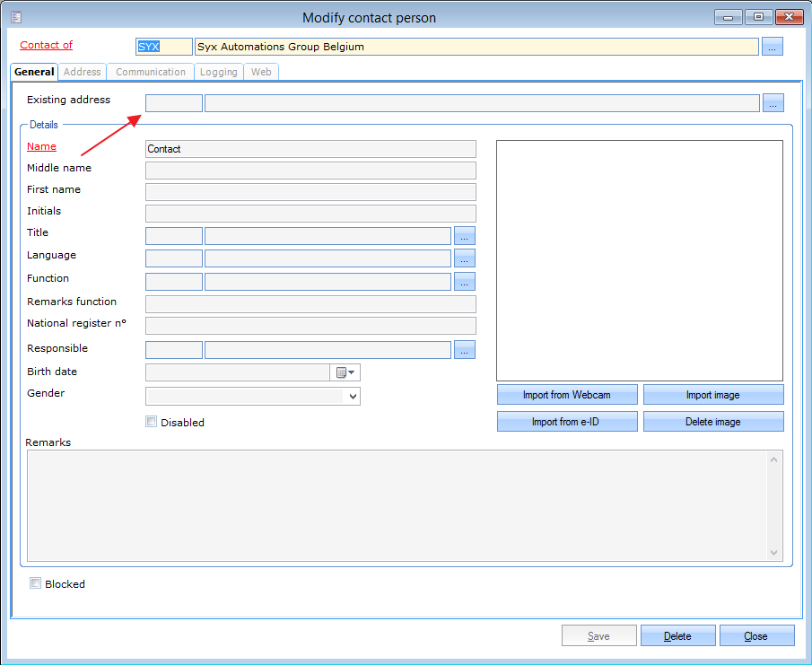Click Import from e-ID button
The image size is (812, 665).
pyautogui.click(x=567, y=422)
